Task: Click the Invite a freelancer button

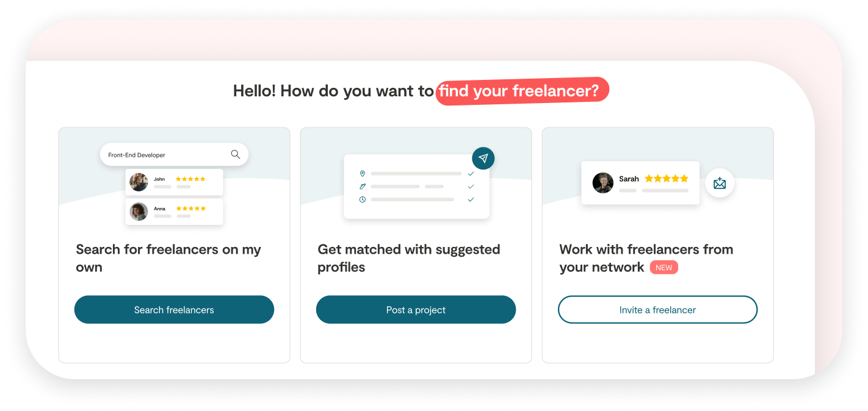Action: 657,310
